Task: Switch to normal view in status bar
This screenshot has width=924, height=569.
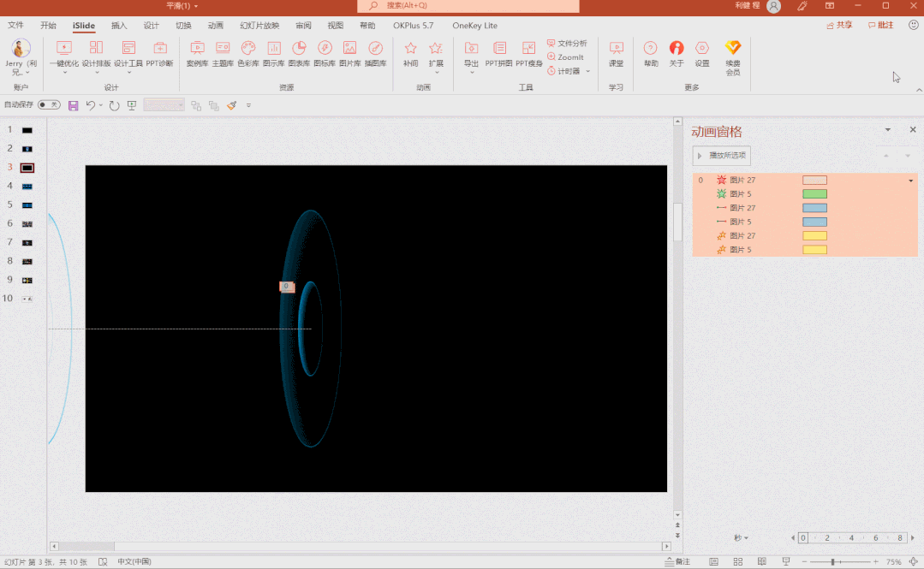Action: (713, 562)
